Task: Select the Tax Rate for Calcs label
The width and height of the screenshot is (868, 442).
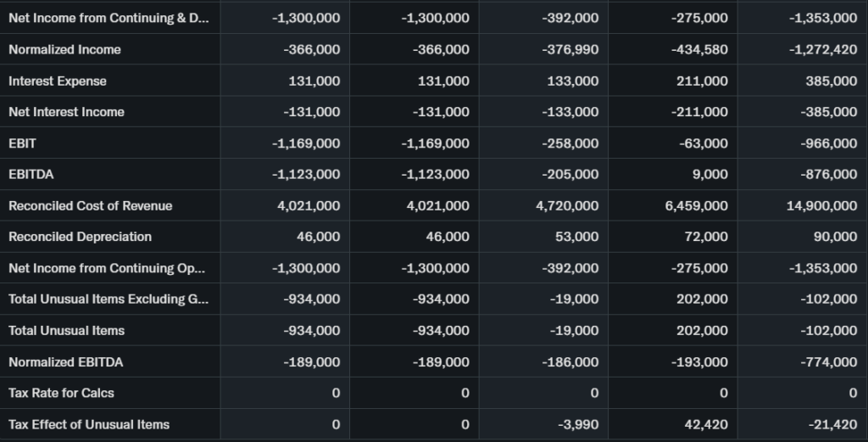Action: [x=61, y=393]
